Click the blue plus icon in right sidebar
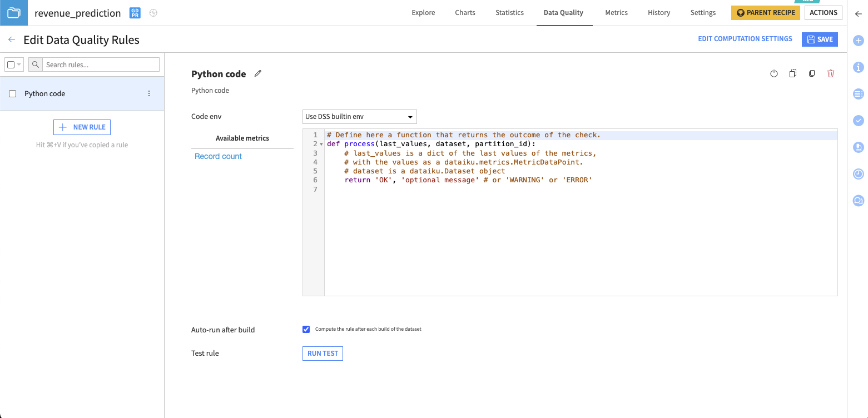The image size is (868, 418). pyautogui.click(x=859, y=41)
